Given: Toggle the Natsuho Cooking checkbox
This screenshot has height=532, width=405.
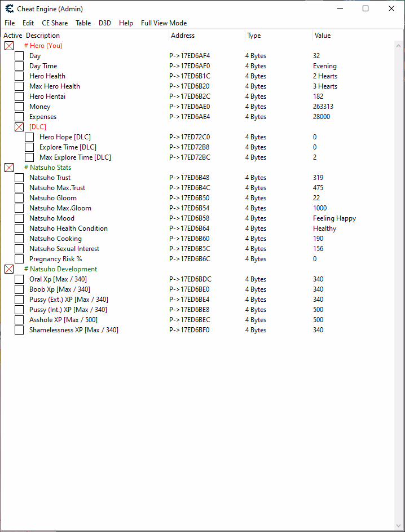Looking at the screenshot, I should pos(19,239).
